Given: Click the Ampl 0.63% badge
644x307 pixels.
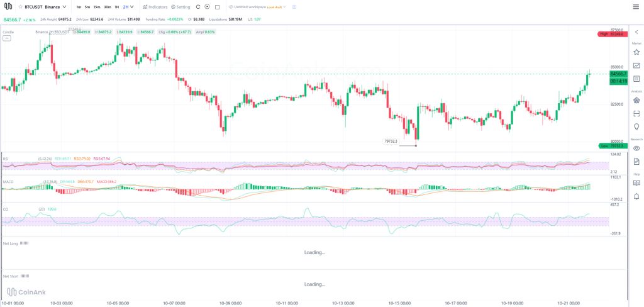Looking at the screenshot, I should 205,31.
